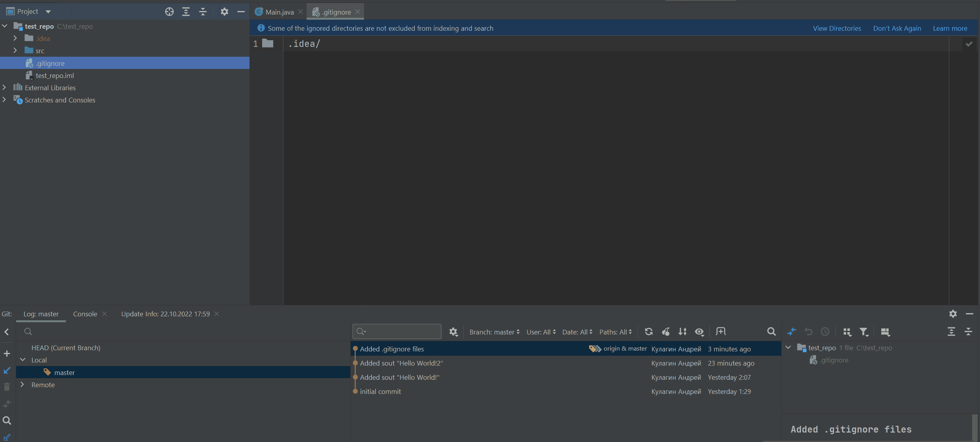Open the changes filter funnel menu
980x442 pixels.
pyautogui.click(x=864, y=332)
